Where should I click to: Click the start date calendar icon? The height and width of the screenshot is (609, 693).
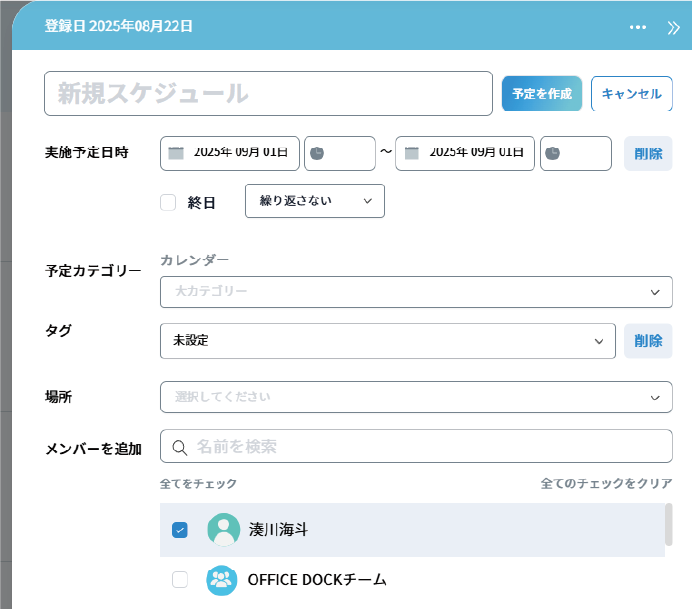(x=176, y=153)
